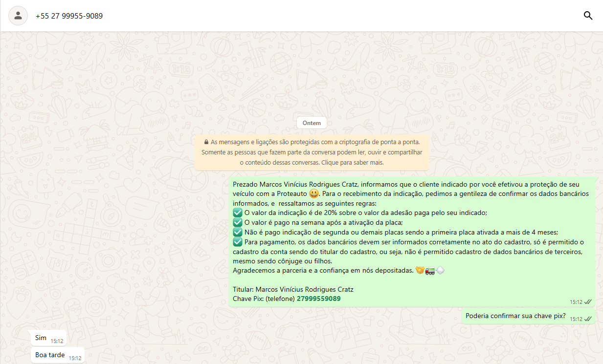Click green check beside 'Não é pago indicação'

[238, 232]
